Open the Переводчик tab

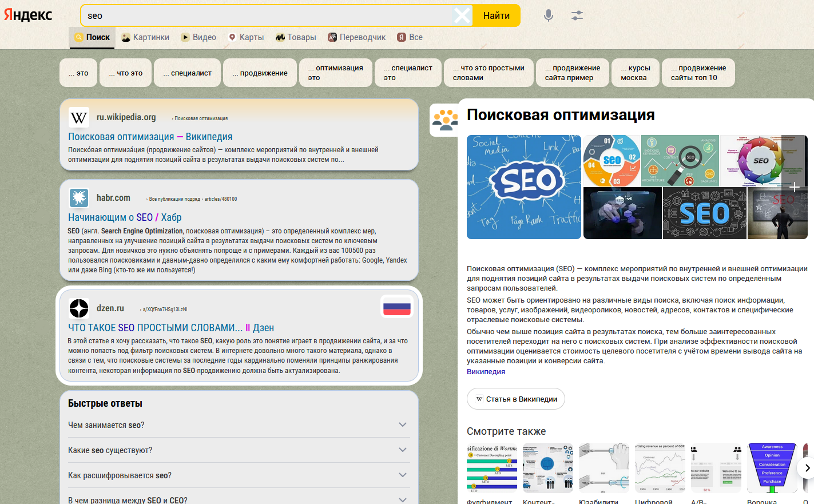point(356,37)
